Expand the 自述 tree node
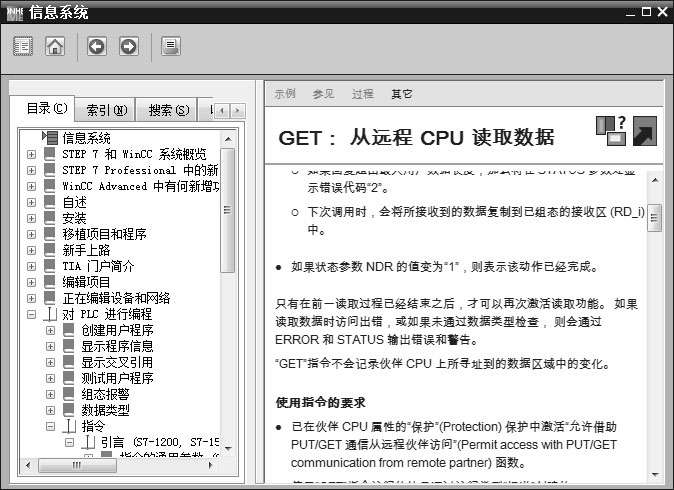 pyautogui.click(x=31, y=202)
